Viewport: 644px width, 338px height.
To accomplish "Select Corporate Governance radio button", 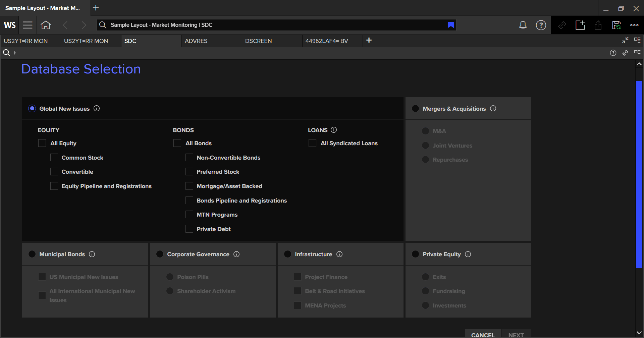I will (x=160, y=254).
